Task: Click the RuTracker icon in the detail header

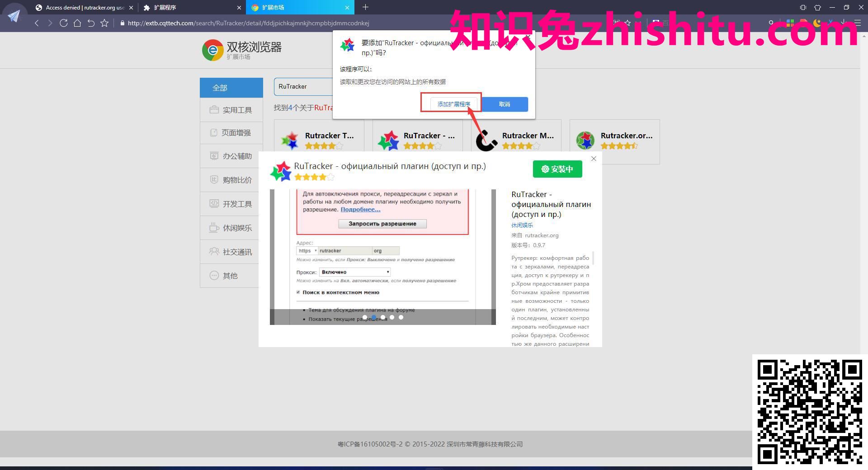Action: click(x=281, y=171)
